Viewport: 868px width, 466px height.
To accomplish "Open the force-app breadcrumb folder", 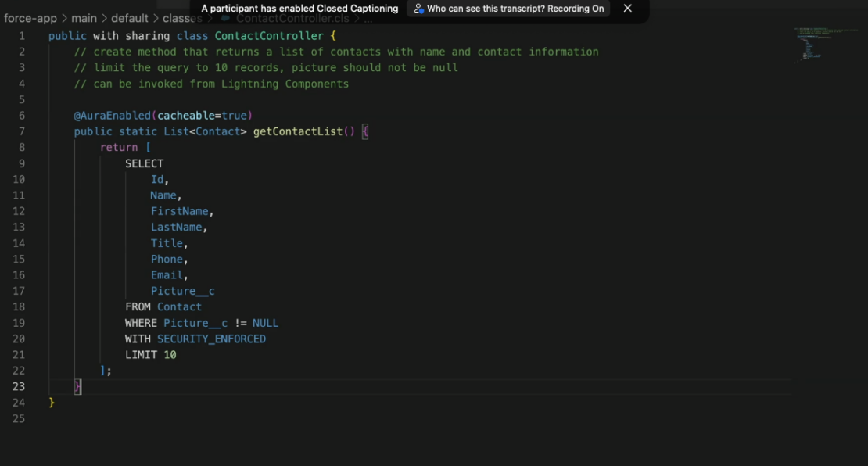I will 30,18.
